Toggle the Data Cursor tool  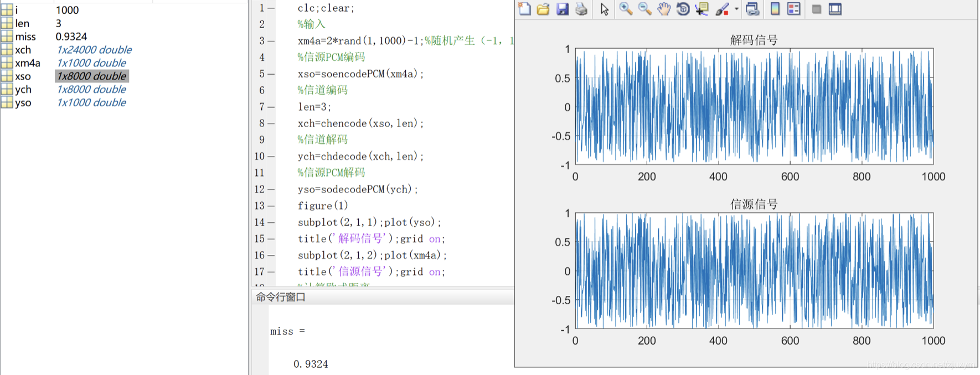click(702, 9)
